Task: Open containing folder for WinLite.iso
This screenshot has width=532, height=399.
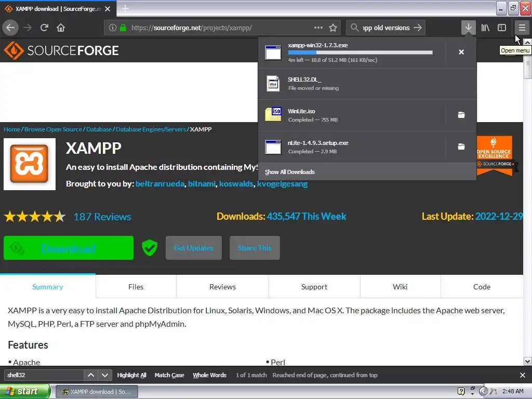Action: coord(461,115)
